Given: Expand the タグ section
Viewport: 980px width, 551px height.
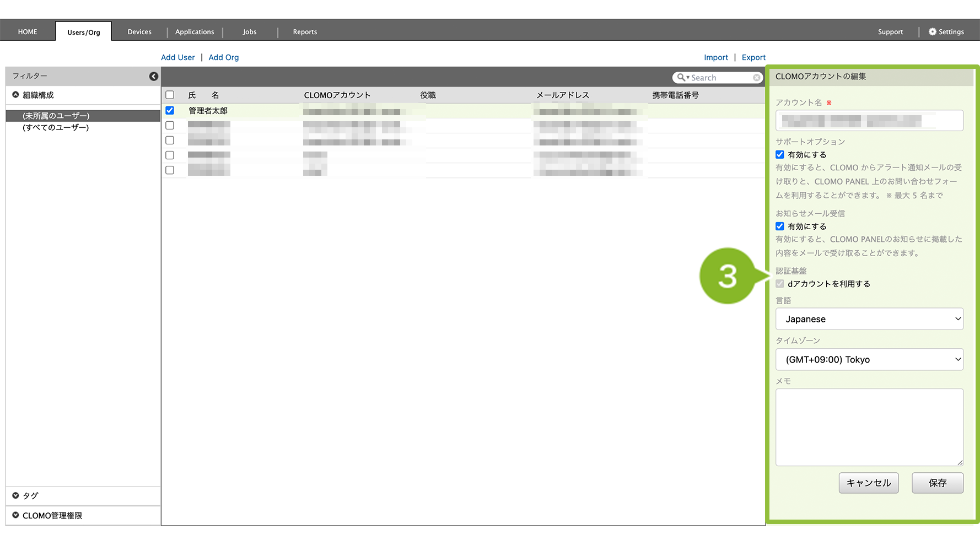Looking at the screenshot, I should [x=15, y=495].
